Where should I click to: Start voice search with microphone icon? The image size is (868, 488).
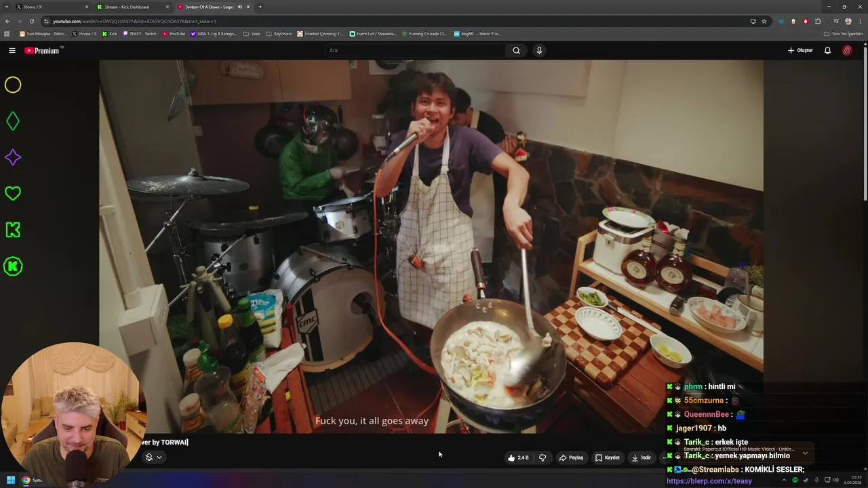(539, 50)
